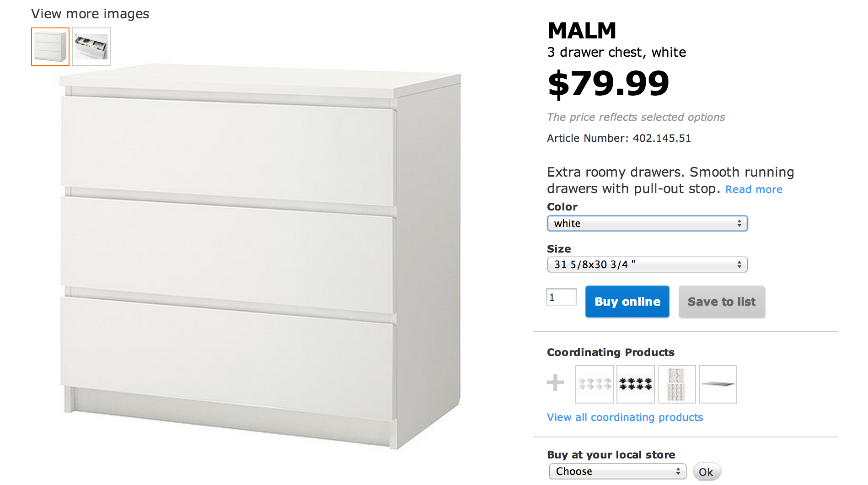Screen dimensions: 868x485
Task: Show the open drawer thumbnail image
Action: 91,47
